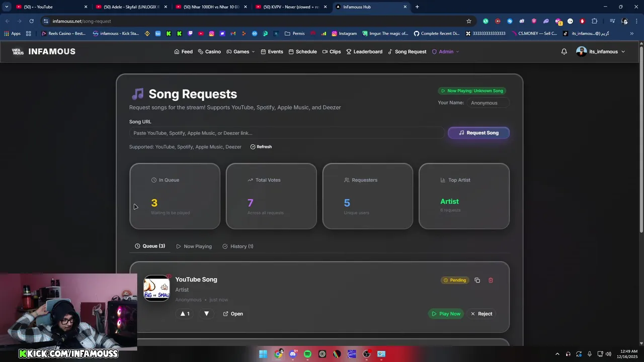Viewport: 644px width, 362px height.
Task: Click the Now Playing: Unknown Song badge
Action: point(472,91)
